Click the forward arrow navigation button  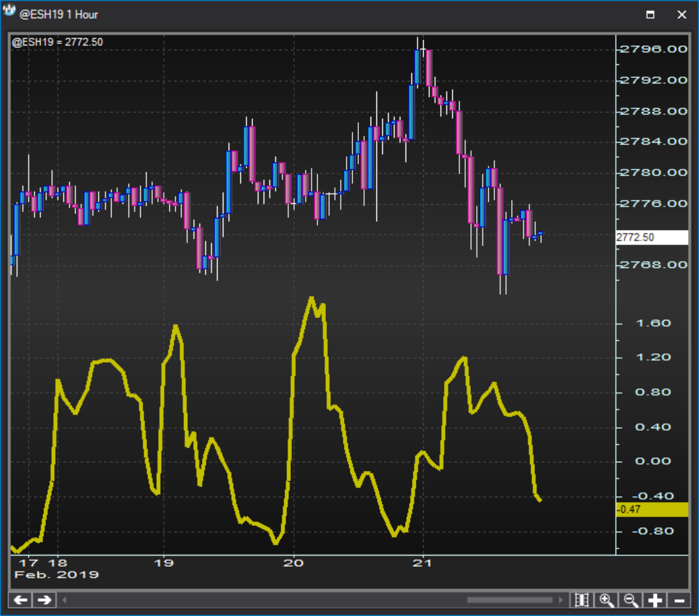click(x=44, y=600)
